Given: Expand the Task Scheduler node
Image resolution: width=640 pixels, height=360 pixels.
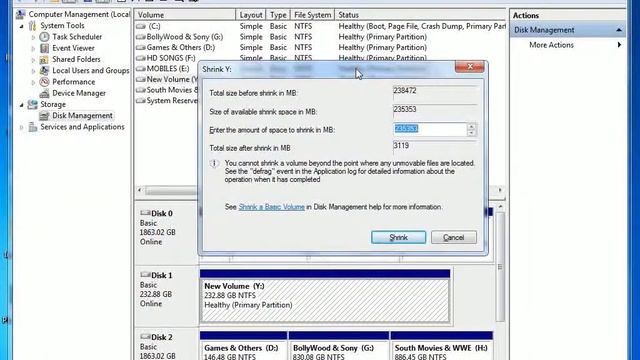Looking at the screenshot, I should click(33, 37).
